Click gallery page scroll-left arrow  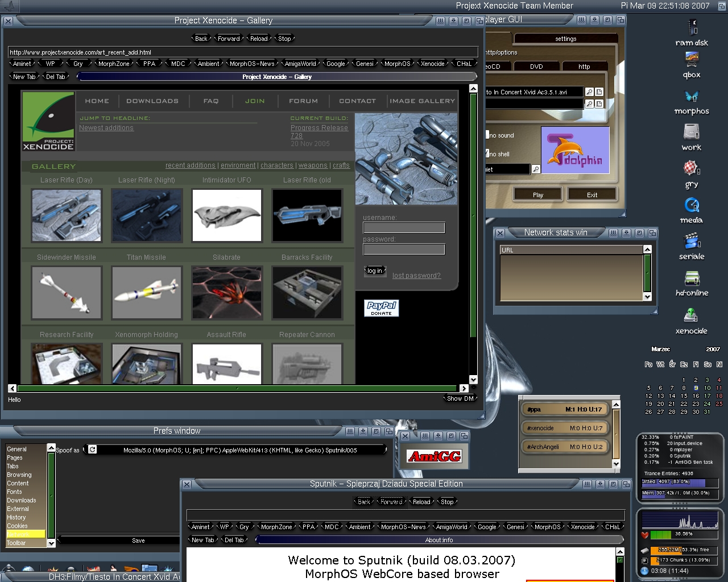coord(12,388)
